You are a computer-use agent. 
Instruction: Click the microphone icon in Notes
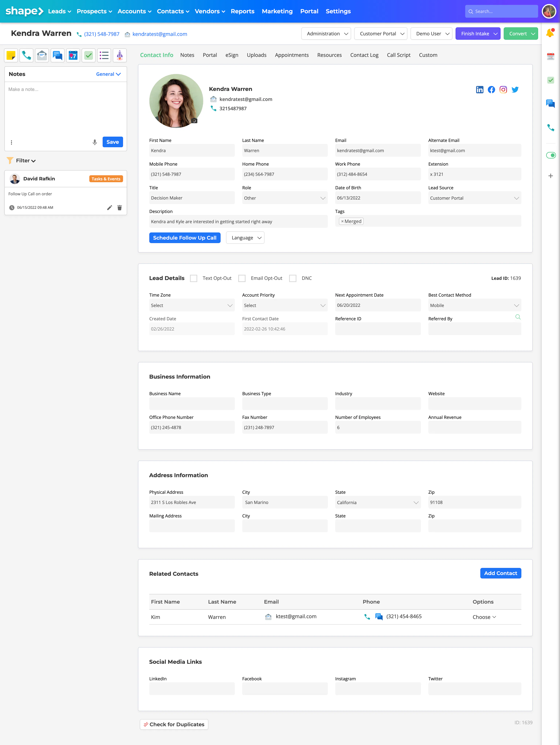[95, 142]
